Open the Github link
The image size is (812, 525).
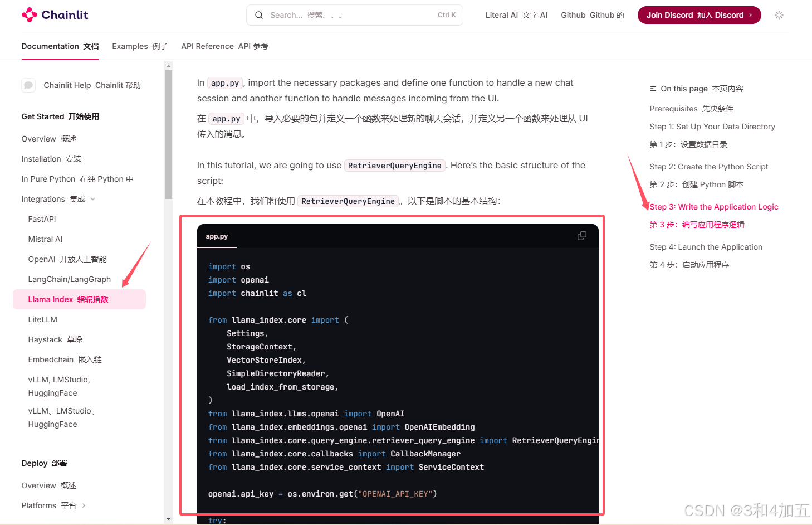593,15
